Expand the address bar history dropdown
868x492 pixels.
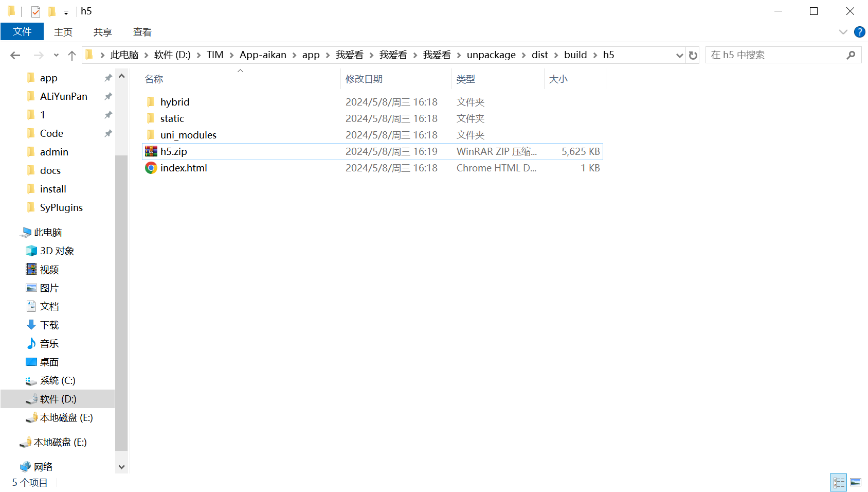tap(679, 55)
